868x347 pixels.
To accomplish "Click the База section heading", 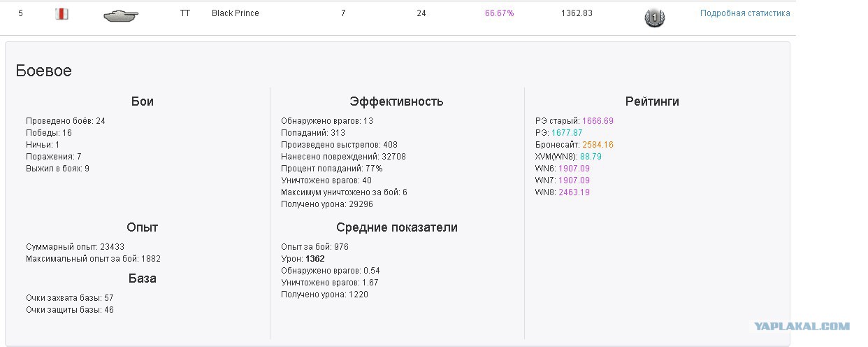I will pyautogui.click(x=142, y=278).
